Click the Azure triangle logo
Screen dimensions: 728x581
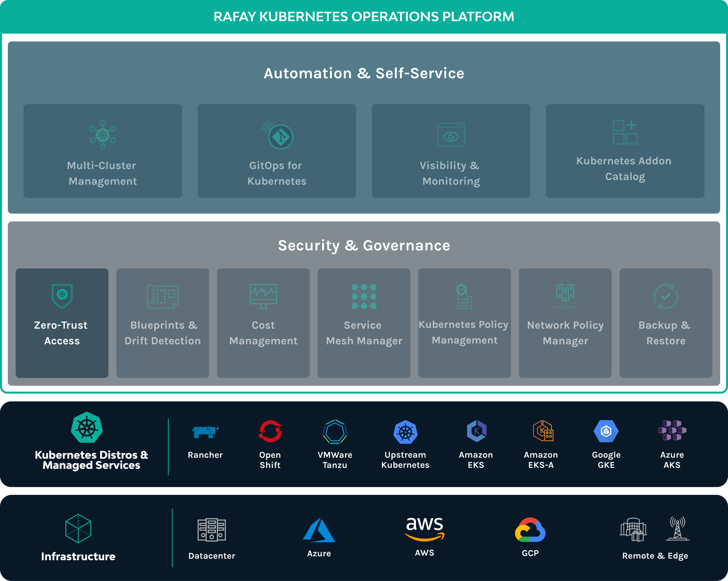[319, 530]
